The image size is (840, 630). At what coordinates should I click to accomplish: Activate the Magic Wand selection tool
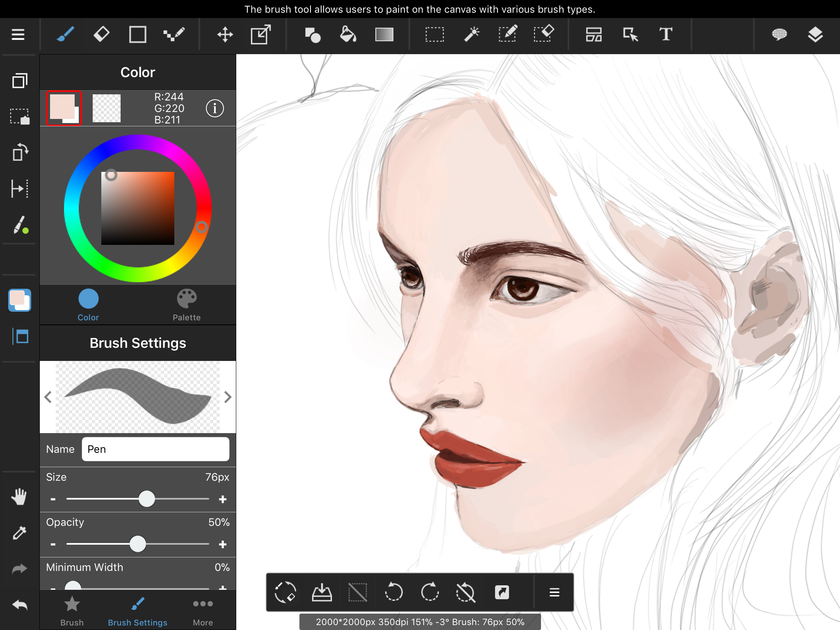(471, 34)
